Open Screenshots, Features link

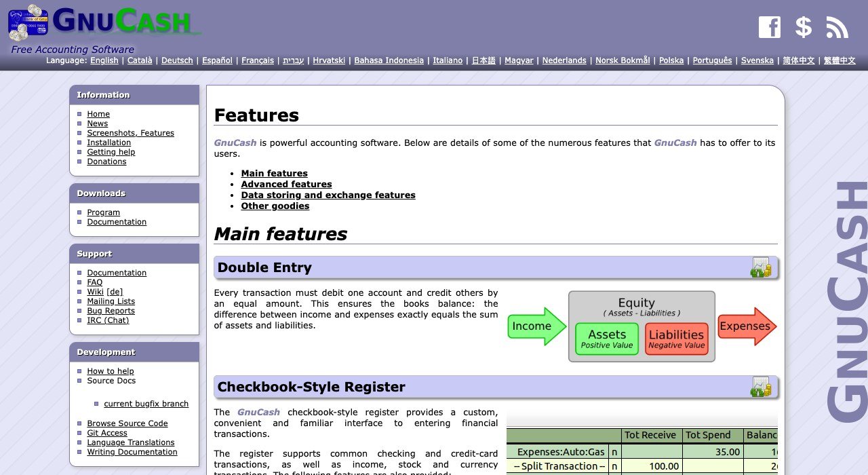point(130,133)
